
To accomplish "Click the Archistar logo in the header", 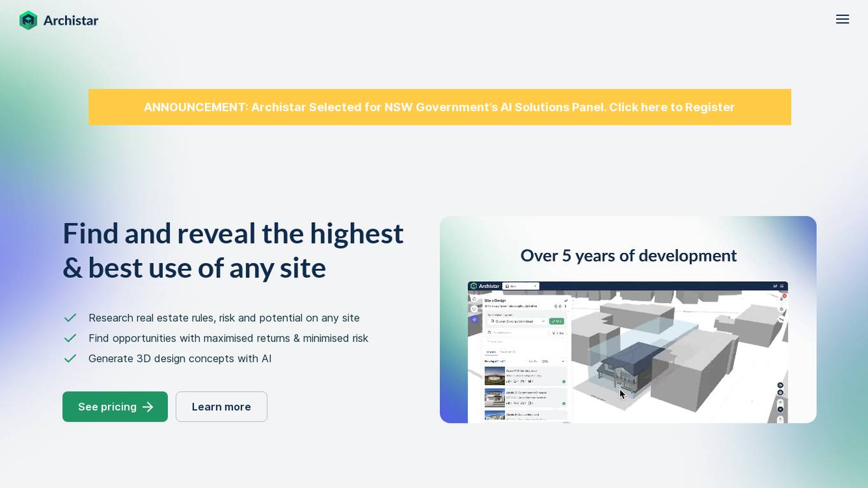I will tap(59, 20).
